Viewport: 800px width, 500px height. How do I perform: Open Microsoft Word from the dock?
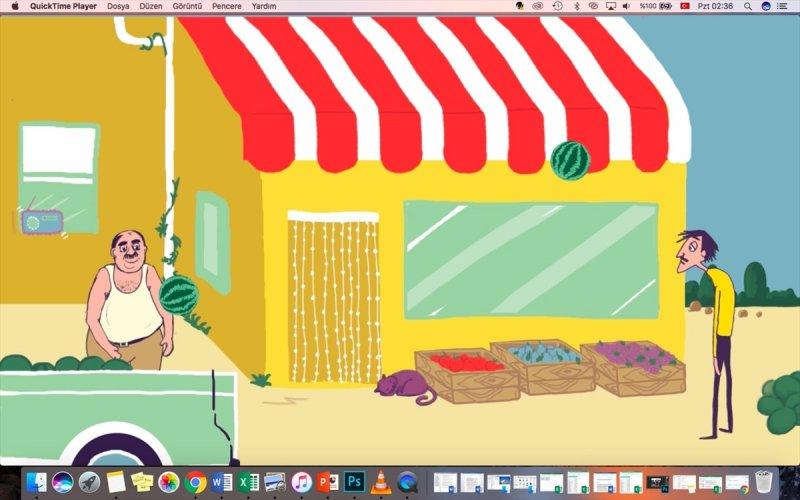click(222, 482)
